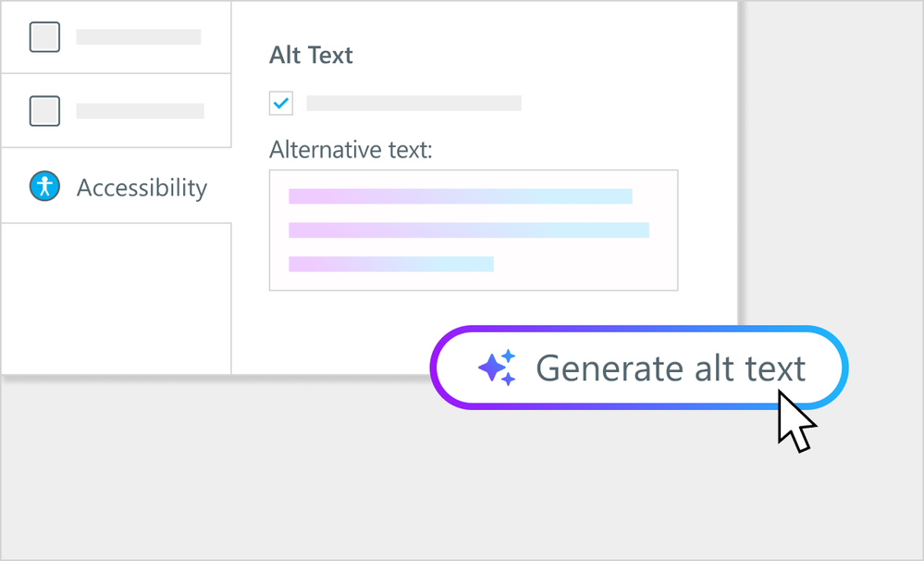Select the first gradient line in text box

460,196
